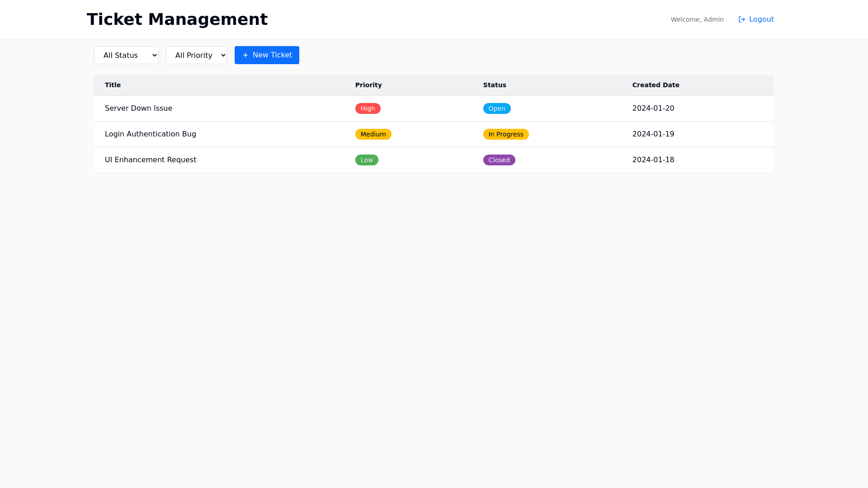
Task: Select the Login Authentication Bug row
Action: [151, 134]
